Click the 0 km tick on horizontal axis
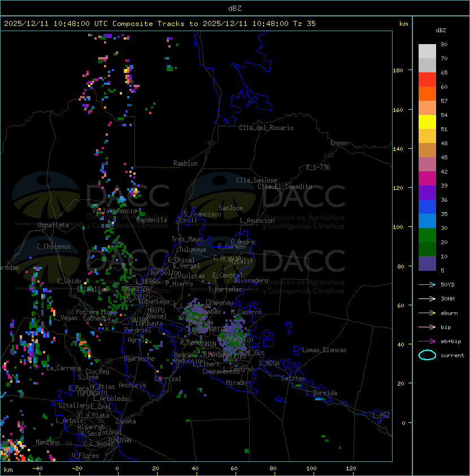Image resolution: width=470 pixels, height=476 pixels. (x=117, y=469)
